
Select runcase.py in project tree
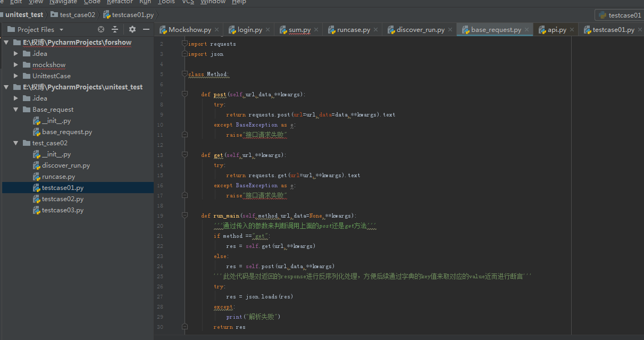click(x=58, y=177)
